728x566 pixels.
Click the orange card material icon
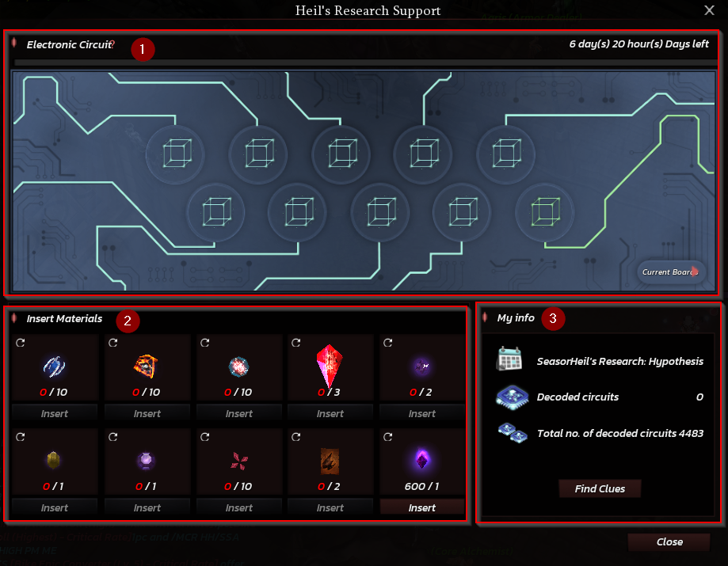[x=330, y=462]
